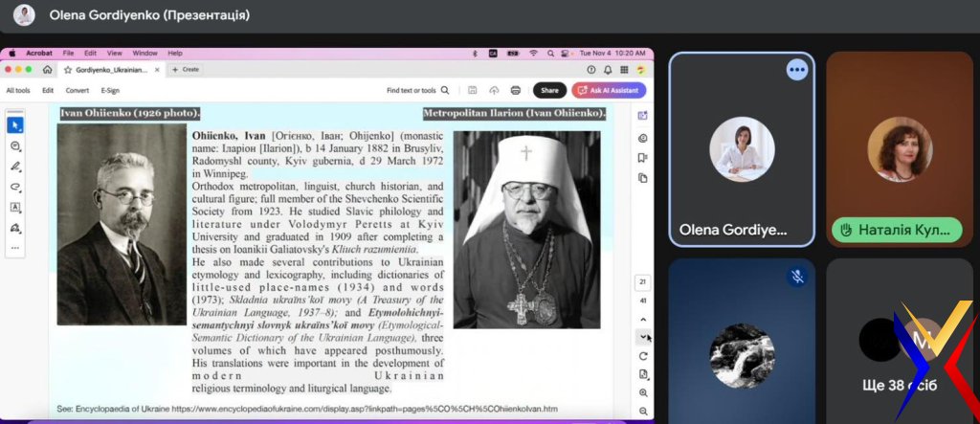Screen dimensions: 980x424
Task: Open the three-dot options on Olena's tile
Action: point(796,70)
